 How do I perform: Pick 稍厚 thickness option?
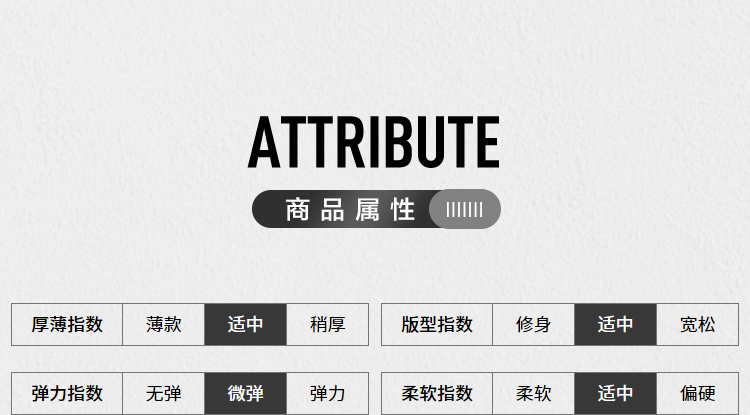tap(328, 324)
